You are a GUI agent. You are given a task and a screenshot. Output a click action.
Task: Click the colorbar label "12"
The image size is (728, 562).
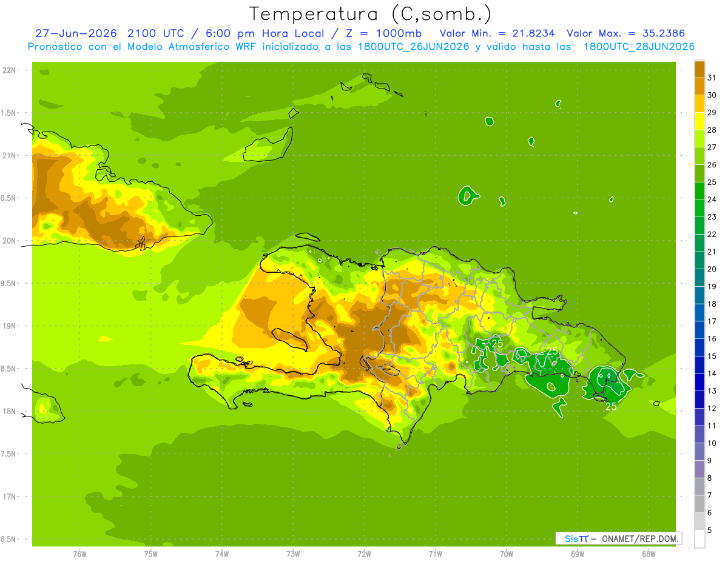pyautogui.click(x=712, y=408)
